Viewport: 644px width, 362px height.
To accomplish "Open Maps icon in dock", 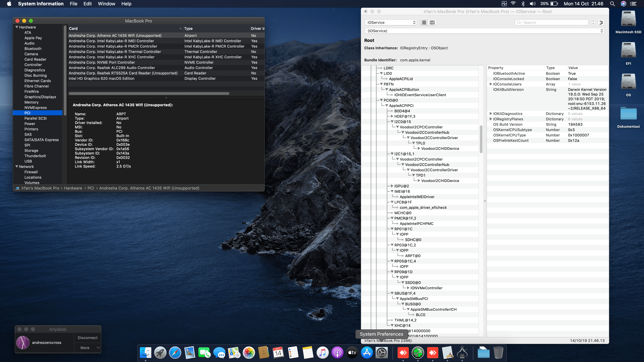I will coord(234,353).
